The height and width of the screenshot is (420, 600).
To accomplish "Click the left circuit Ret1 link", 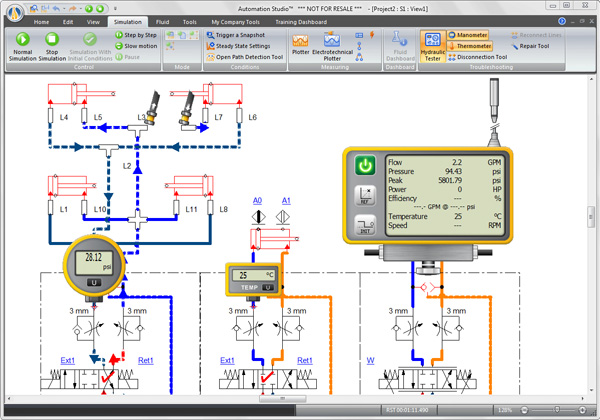I will 145,360.
